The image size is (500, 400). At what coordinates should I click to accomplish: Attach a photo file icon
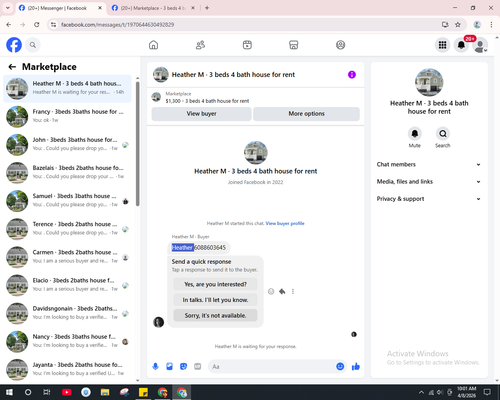coord(169,367)
